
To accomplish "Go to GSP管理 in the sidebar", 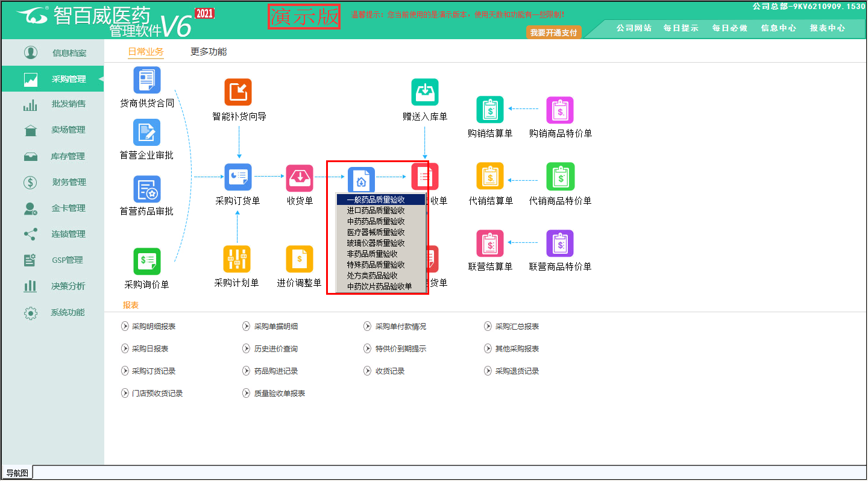I will coord(67,260).
